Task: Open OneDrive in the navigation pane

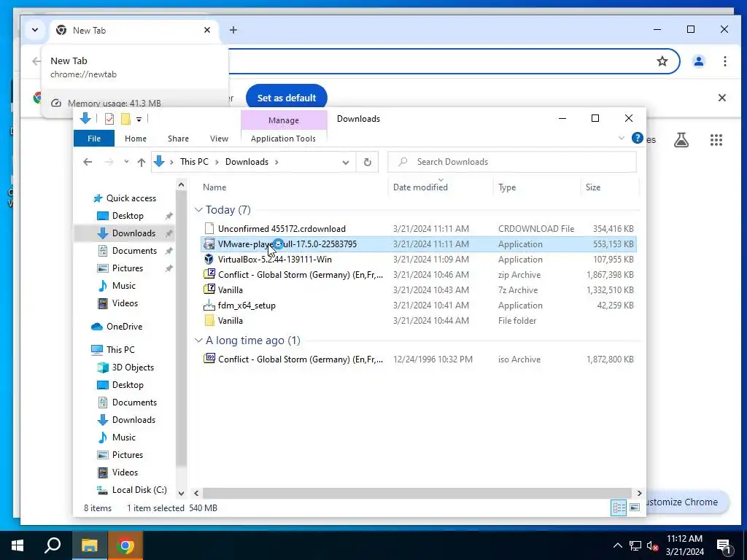Action: click(124, 326)
